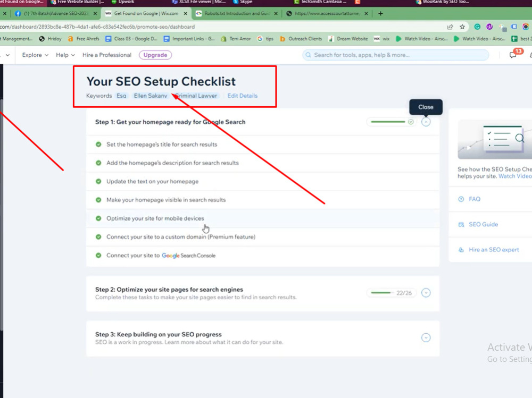Open the Outreach Clients bookmark
The width and height of the screenshot is (532, 398).
301,39
